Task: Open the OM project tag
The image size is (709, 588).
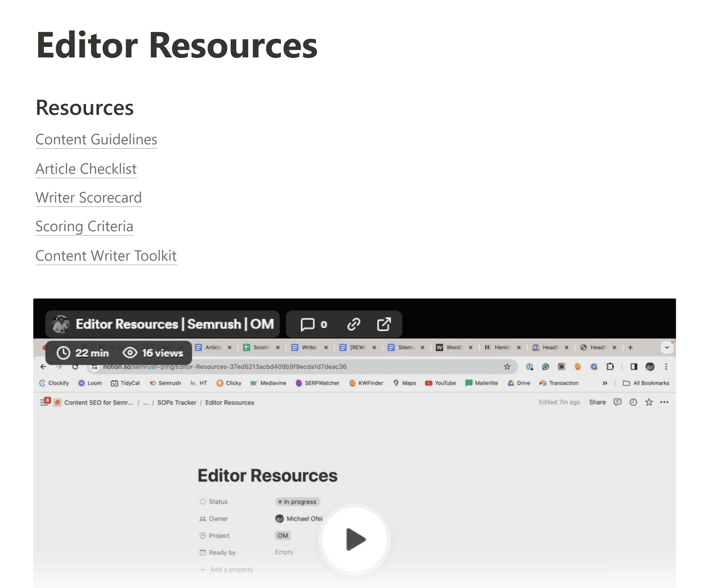Action: (x=282, y=535)
